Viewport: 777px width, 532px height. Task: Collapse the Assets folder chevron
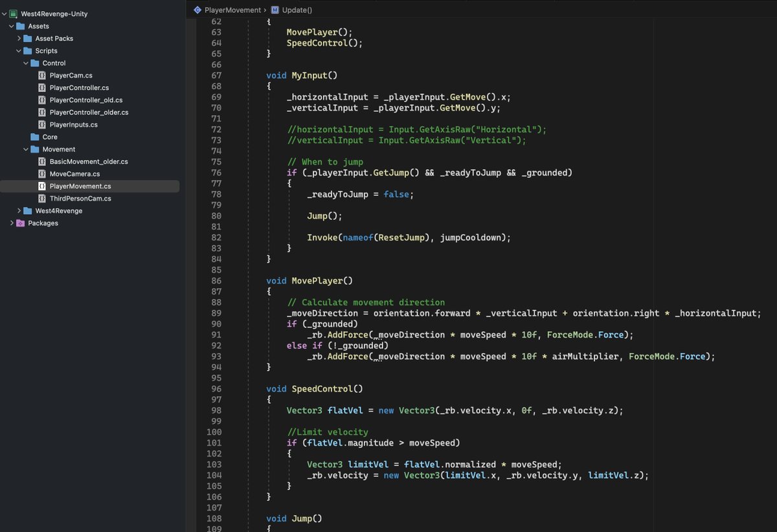(x=11, y=26)
